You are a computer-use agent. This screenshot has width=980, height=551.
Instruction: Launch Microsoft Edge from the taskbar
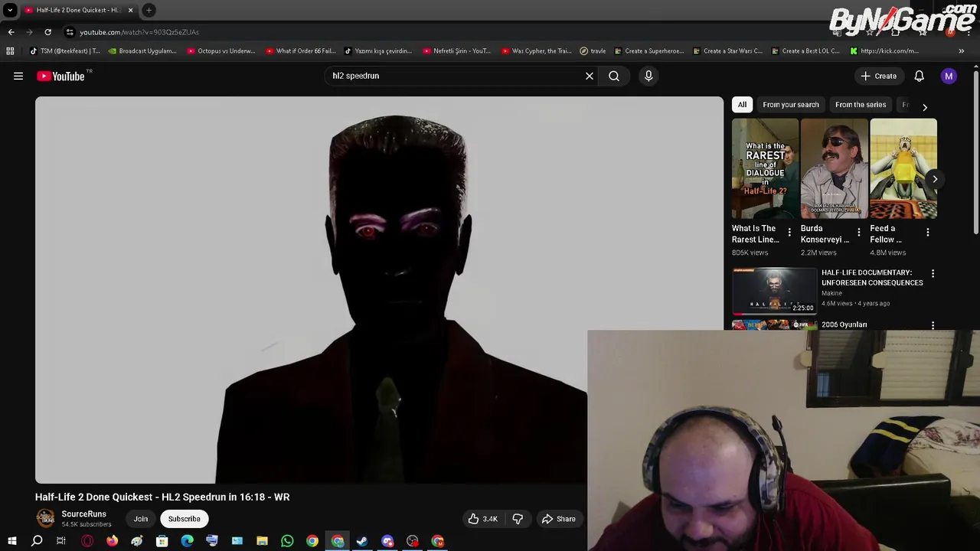187,541
